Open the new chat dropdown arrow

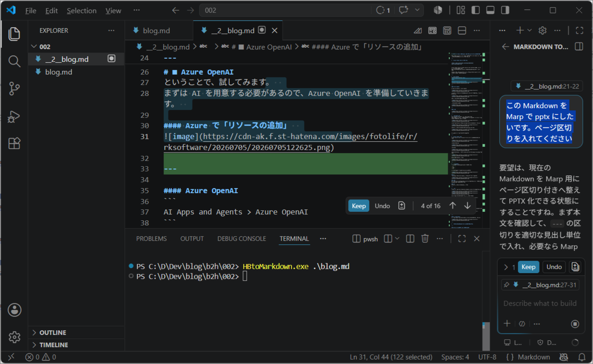pyautogui.click(x=530, y=31)
